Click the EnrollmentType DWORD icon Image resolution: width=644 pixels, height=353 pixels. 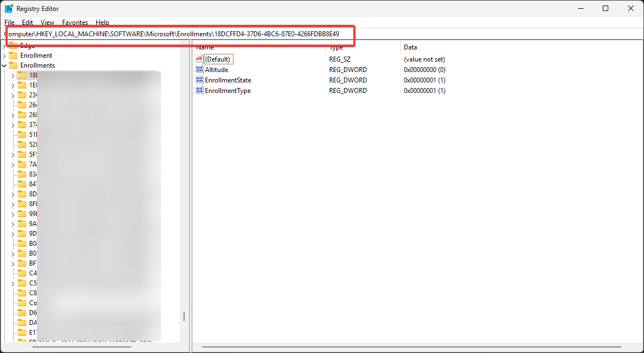pos(199,91)
